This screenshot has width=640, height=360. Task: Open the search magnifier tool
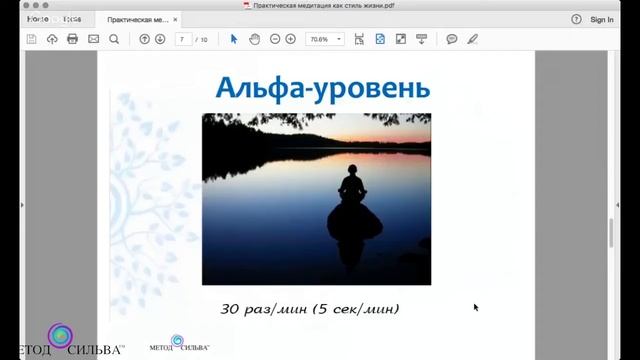114,39
